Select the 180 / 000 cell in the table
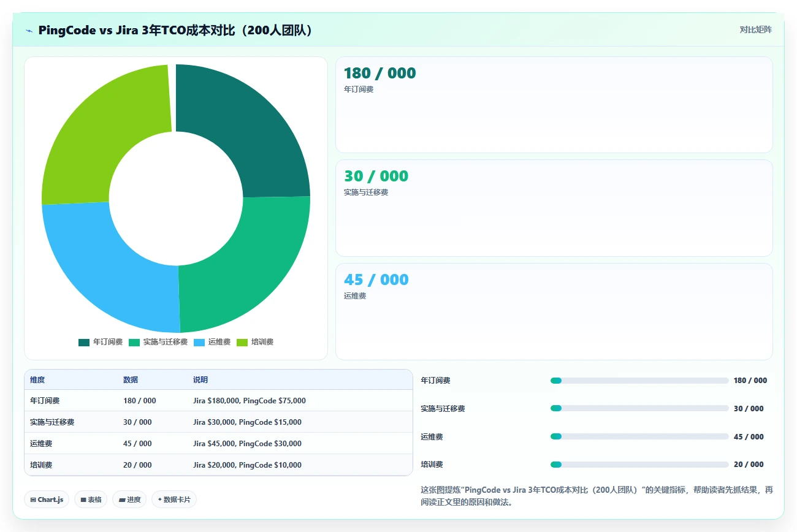Screen dimensions: 797x532 point(140,401)
